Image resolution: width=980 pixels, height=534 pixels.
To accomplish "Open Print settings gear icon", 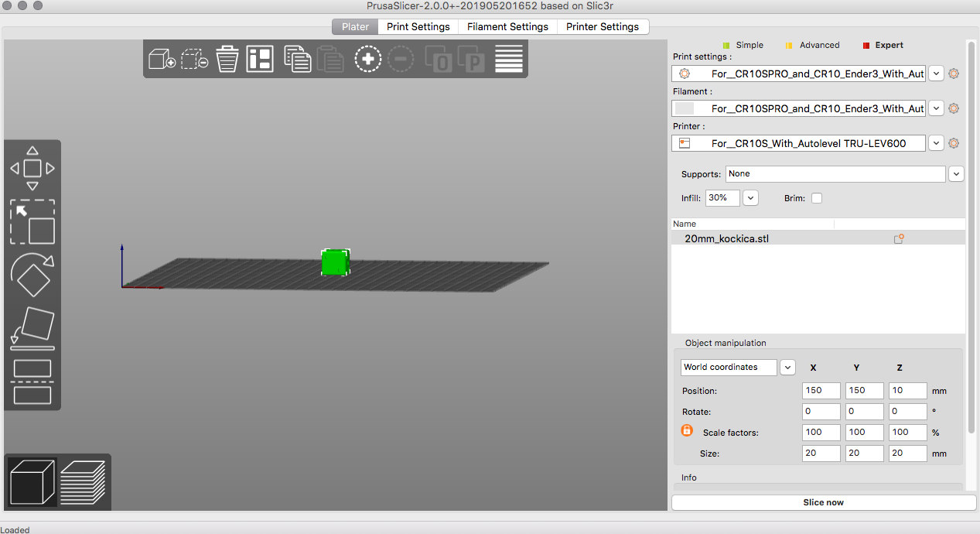I will click(x=954, y=74).
